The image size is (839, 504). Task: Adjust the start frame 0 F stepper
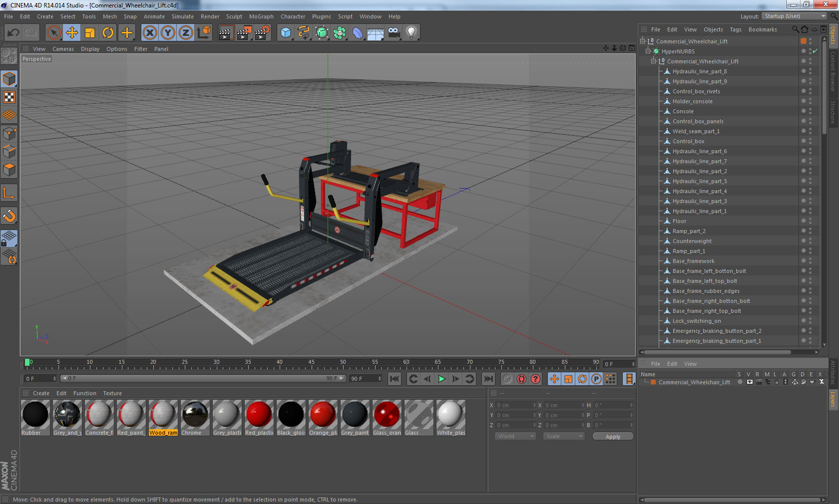click(x=54, y=379)
